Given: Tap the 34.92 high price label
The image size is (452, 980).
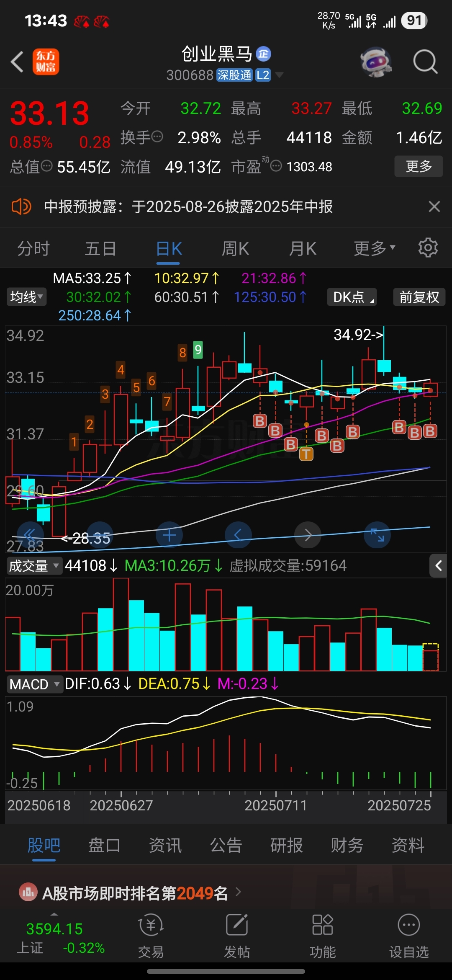Looking at the screenshot, I should (358, 335).
